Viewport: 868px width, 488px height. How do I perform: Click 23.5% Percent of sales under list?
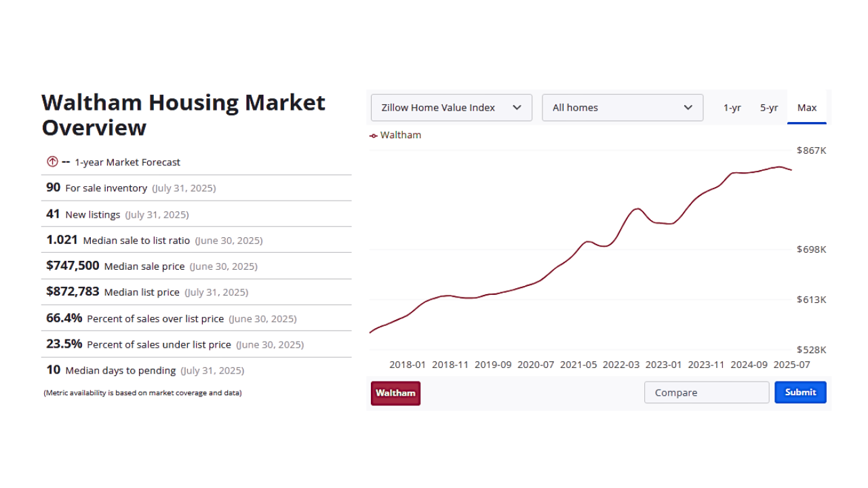coord(197,344)
